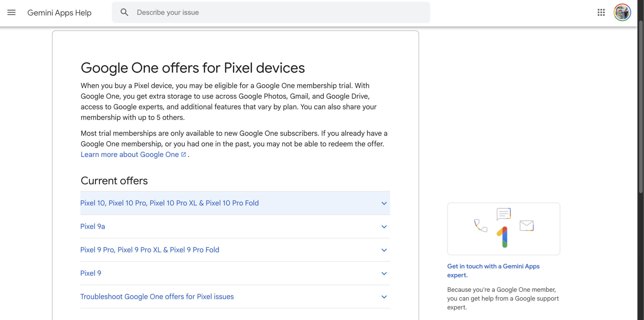Open the navigation hamburger menu

coord(11,12)
